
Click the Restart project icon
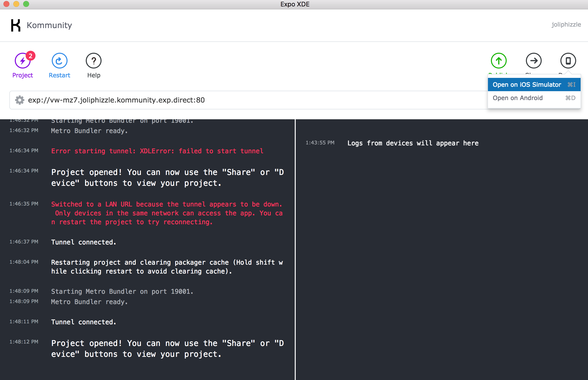[x=59, y=60]
